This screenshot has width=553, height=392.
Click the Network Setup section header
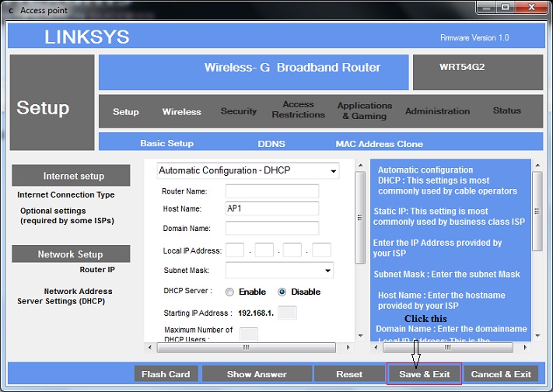coord(71,254)
